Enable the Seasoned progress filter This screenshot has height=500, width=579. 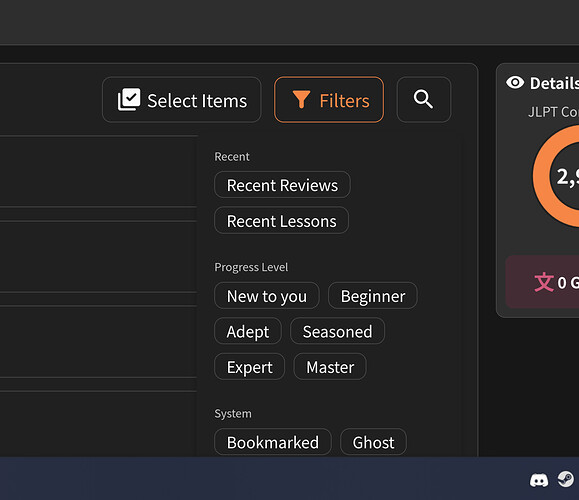[x=337, y=331]
